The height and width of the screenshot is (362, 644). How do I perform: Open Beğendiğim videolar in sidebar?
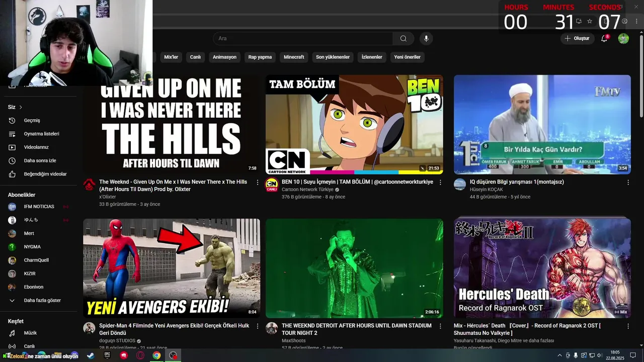[40, 174]
